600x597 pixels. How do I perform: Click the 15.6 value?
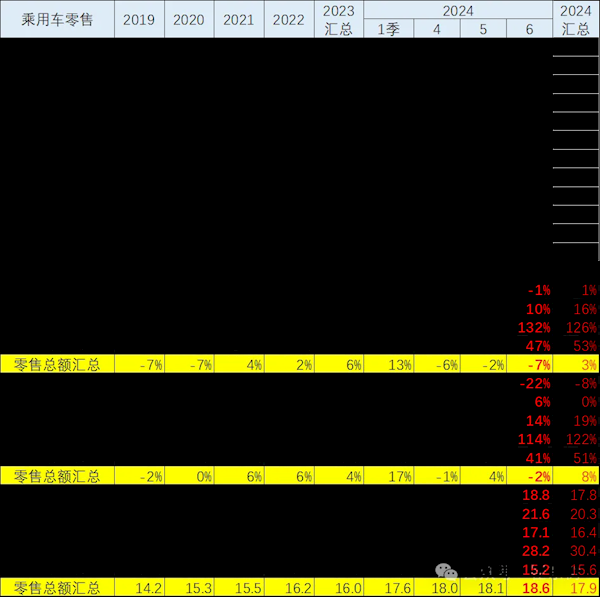(x=584, y=569)
